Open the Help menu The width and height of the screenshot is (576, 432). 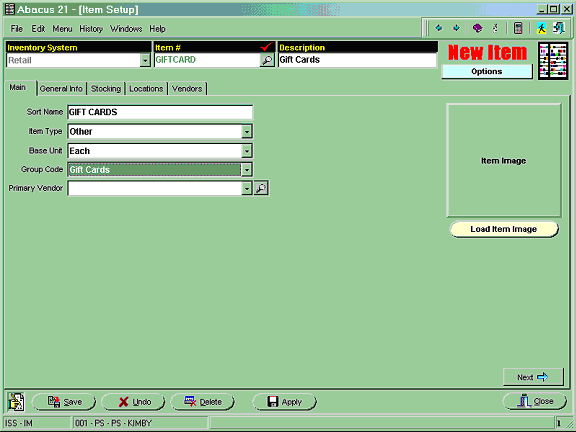click(x=157, y=29)
